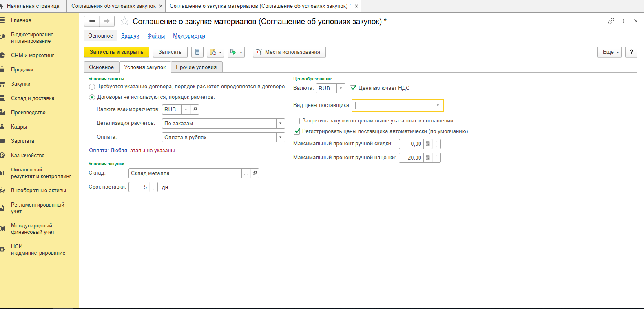This screenshot has height=309, width=644.
Task: Open the Закупки section in sidebar
Action: pyautogui.click(x=21, y=84)
